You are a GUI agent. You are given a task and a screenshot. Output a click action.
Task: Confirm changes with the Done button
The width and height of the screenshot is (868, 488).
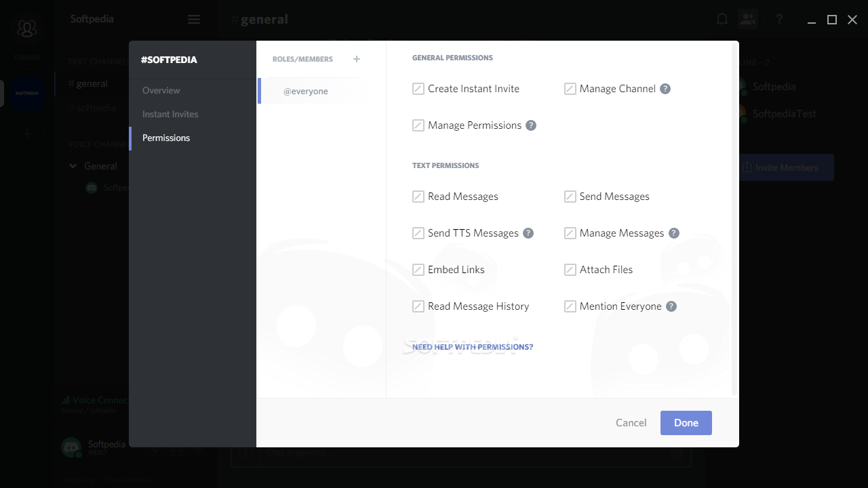686,423
